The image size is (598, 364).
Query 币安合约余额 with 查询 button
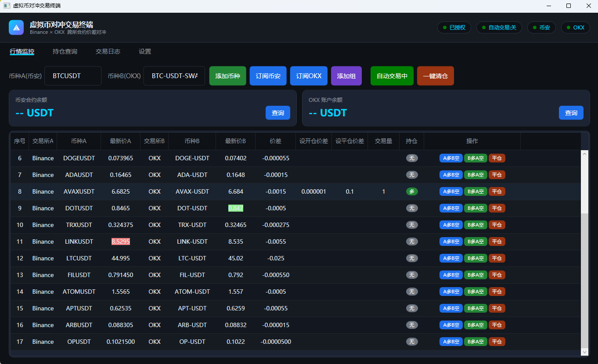(278, 113)
